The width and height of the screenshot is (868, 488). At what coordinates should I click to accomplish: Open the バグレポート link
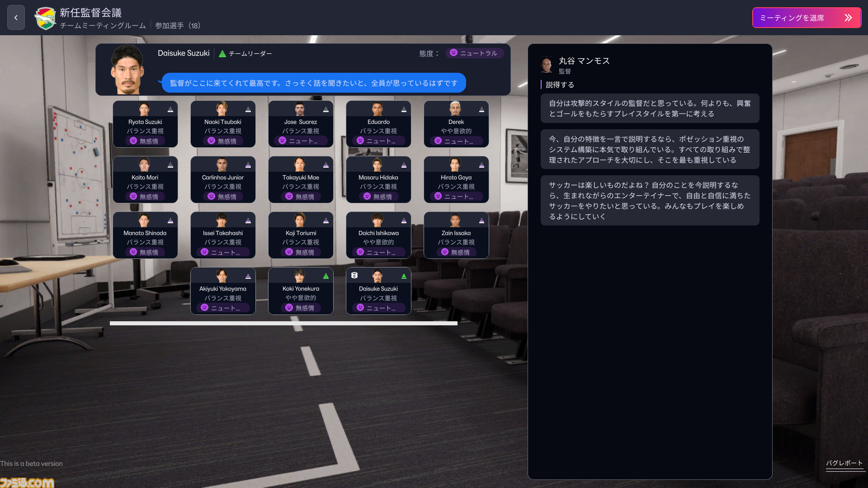click(844, 463)
